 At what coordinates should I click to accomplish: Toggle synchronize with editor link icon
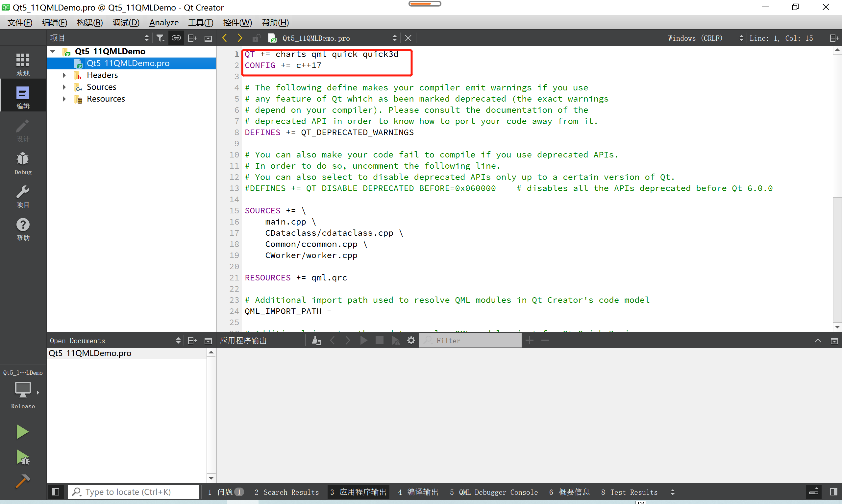(x=176, y=38)
